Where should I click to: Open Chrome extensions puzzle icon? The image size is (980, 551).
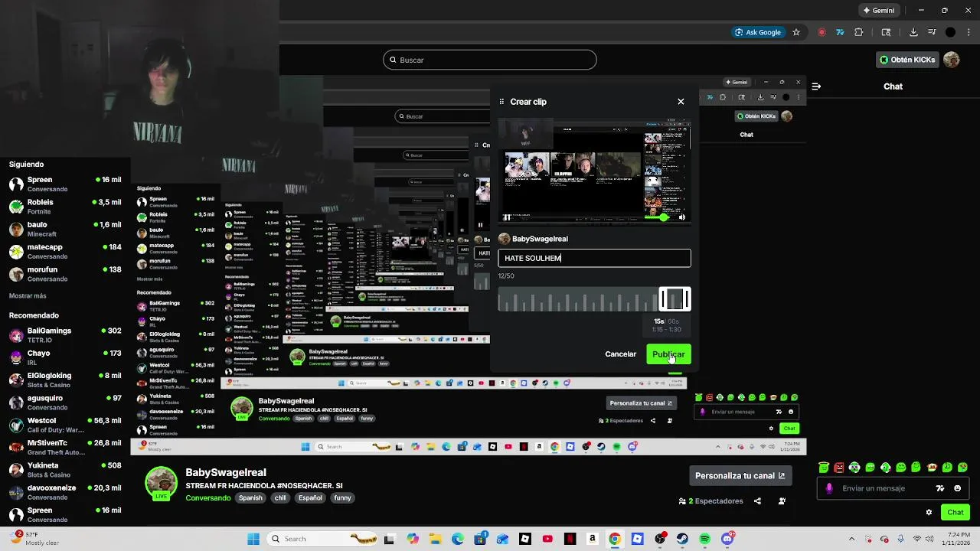pos(858,32)
